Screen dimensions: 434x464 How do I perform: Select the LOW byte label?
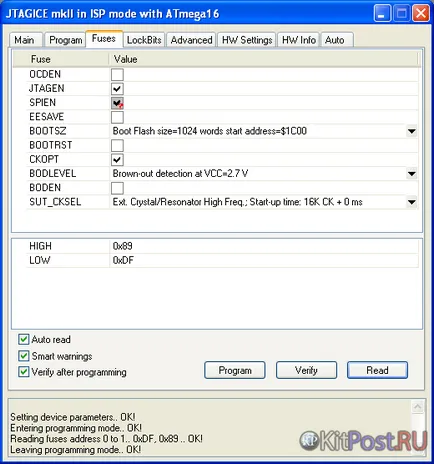40,260
